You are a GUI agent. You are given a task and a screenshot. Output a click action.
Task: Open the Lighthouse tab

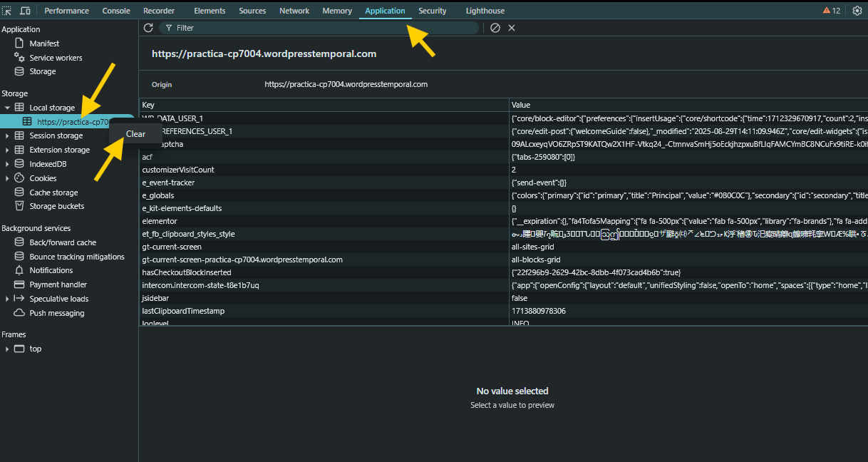[x=485, y=11]
